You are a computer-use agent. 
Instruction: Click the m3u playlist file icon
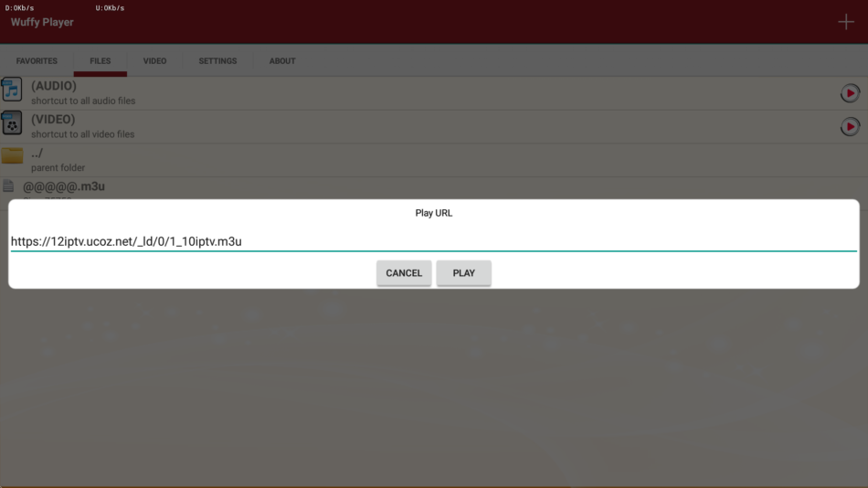[x=8, y=186]
